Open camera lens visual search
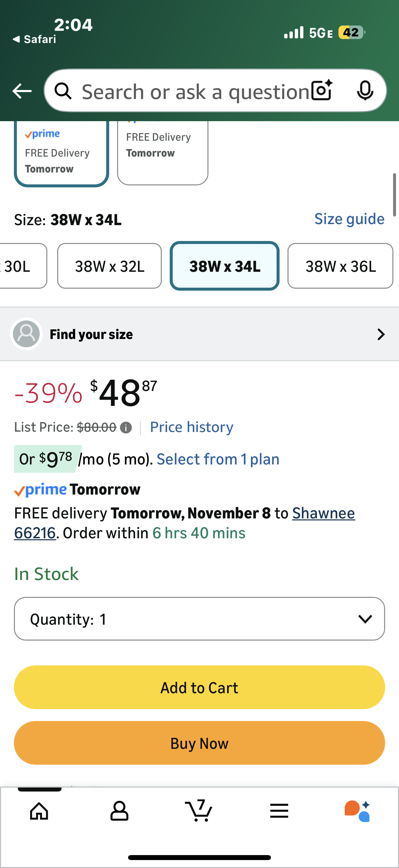399x868 pixels. [x=322, y=91]
